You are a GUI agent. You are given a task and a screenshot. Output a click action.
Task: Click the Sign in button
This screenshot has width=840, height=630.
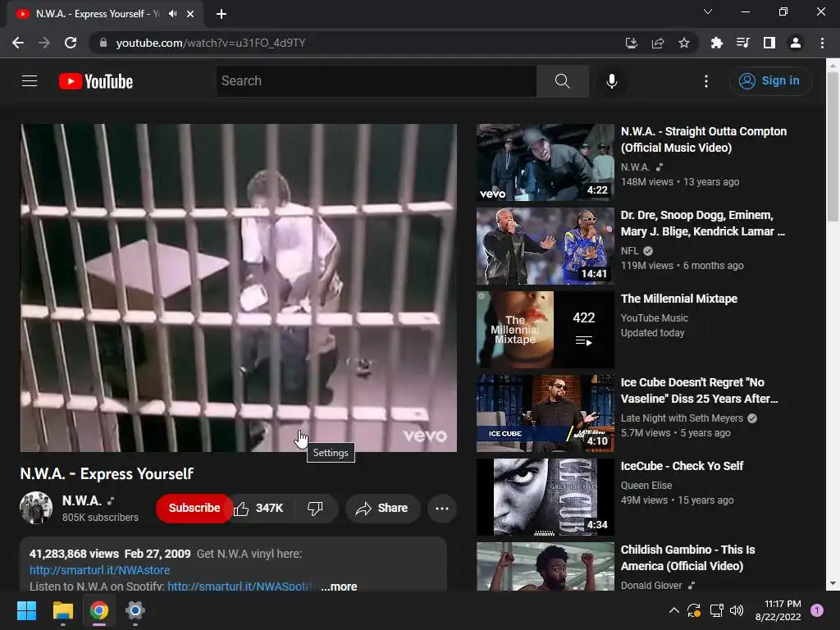tap(770, 81)
